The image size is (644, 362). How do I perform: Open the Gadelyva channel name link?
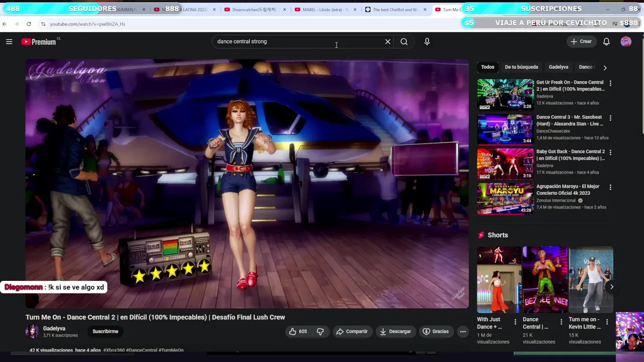(x=54, y=328)
